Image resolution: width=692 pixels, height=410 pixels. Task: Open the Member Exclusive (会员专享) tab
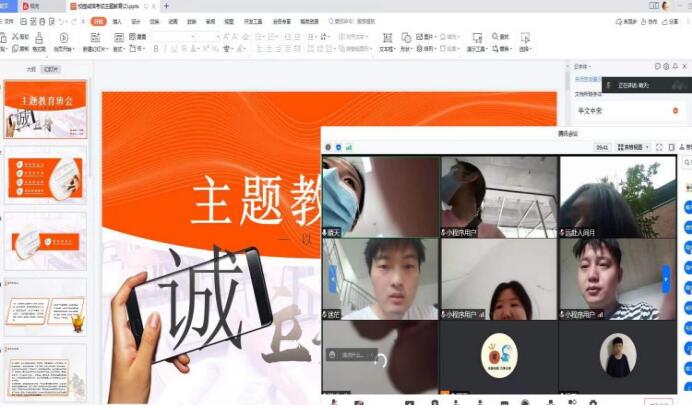coord(282,21)
